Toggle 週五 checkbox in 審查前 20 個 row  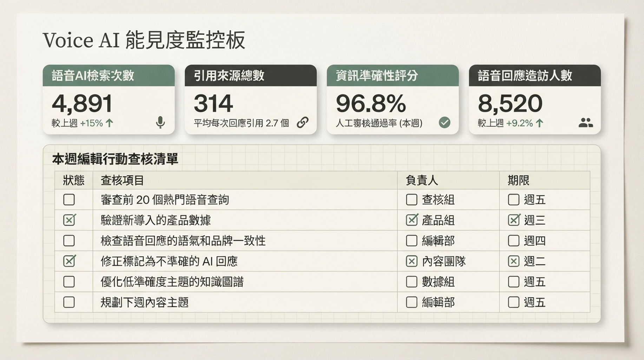click(514, 200)
